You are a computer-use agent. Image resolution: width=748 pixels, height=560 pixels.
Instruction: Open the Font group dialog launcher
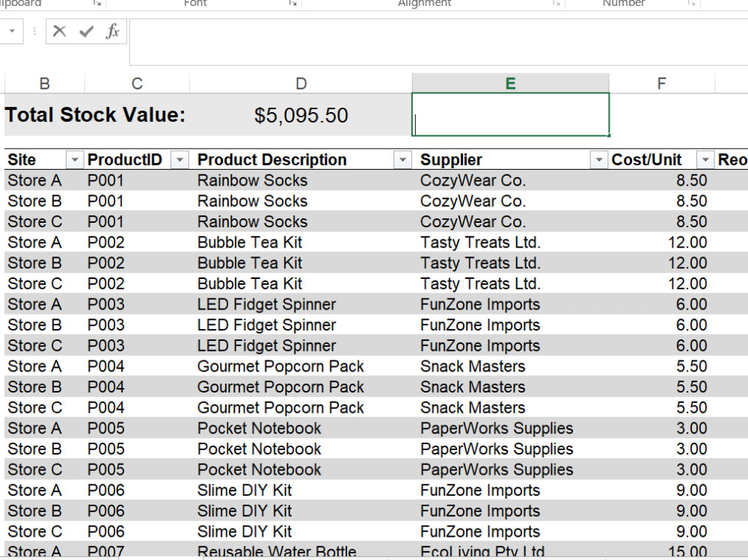pos(293,3)
